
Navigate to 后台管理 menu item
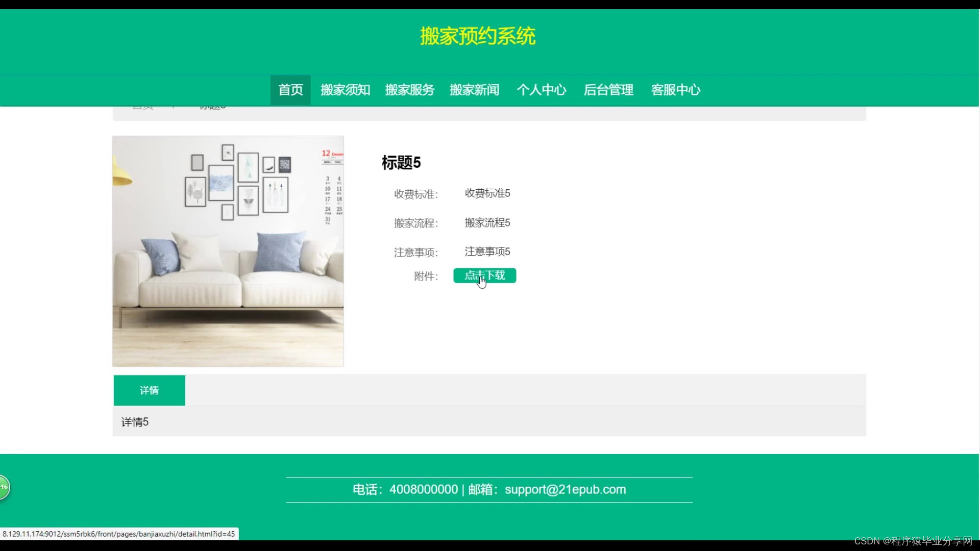(608, 90)
